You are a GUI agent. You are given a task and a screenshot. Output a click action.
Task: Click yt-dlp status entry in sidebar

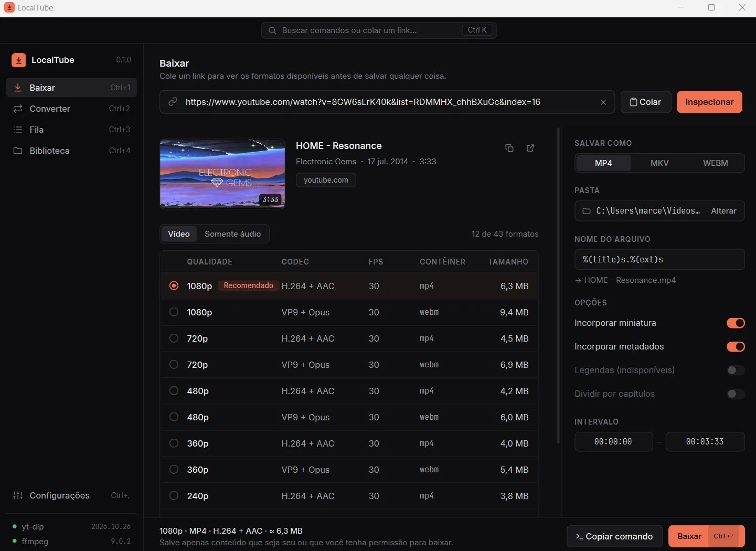pyautogui.click(x=71, y=526)
